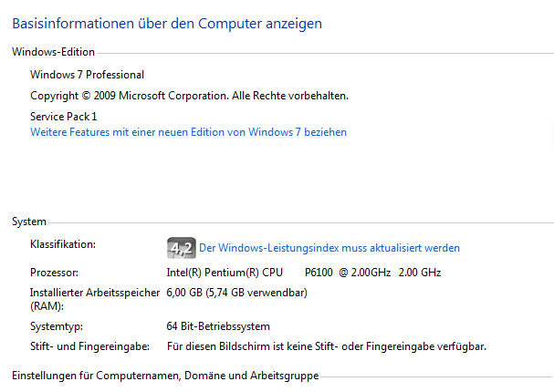
Task: Select the Intel(R) Pentium(R) CPU text
Action: tap(225, 273)
